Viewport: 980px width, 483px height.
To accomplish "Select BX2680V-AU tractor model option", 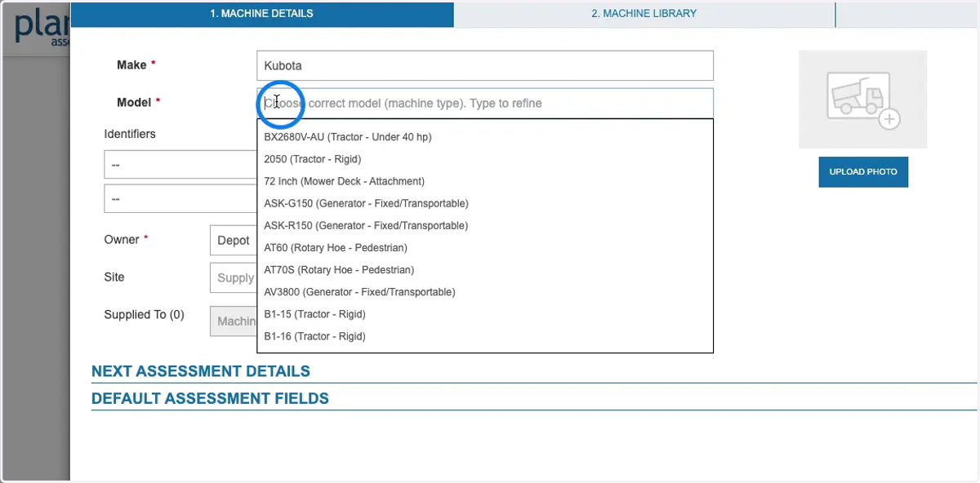I will 485,137.
